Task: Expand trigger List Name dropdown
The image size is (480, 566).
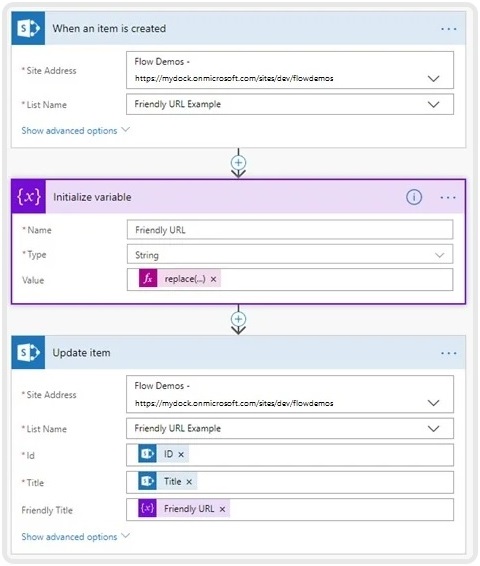Action: point(433,104)
